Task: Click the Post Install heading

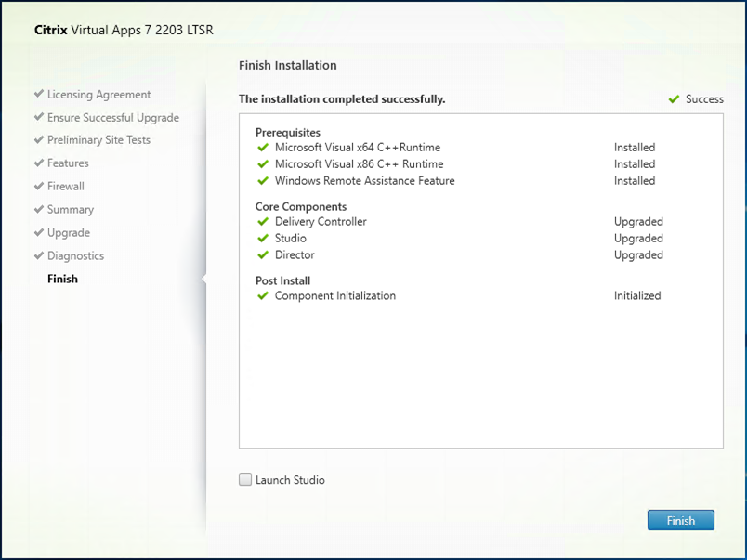Action: [x=282, y=280]
